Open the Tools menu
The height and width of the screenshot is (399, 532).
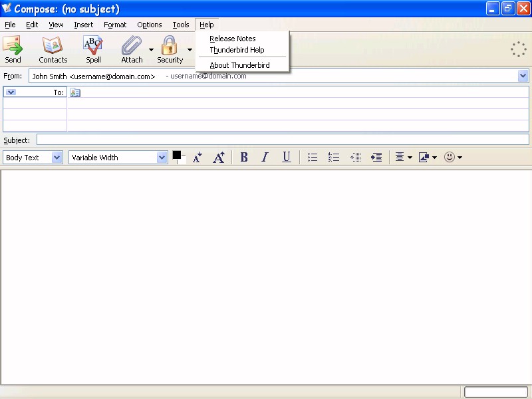[180, 25]
